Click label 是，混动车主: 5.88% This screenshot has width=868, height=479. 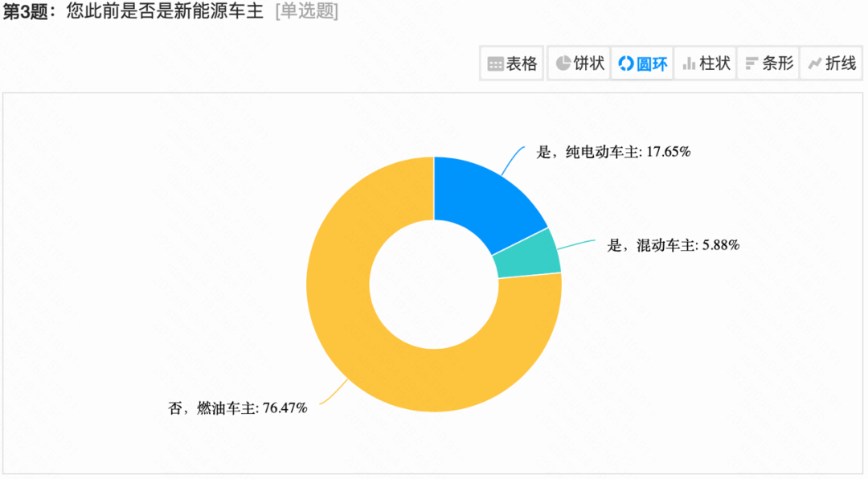(674, 245)
